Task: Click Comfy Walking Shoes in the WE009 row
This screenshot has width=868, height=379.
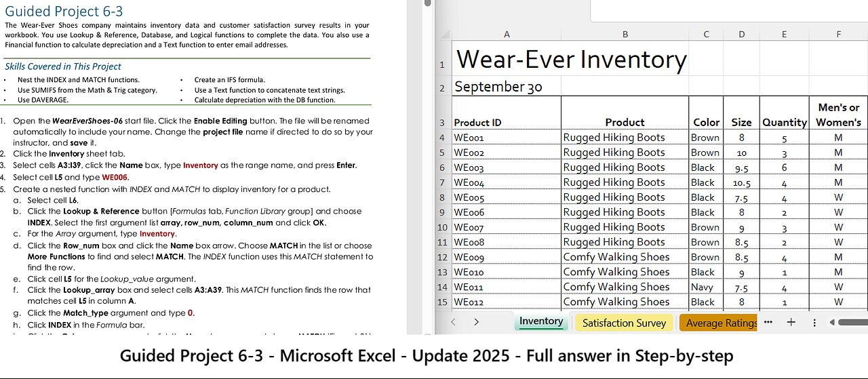Action: (x=625, y=257)
